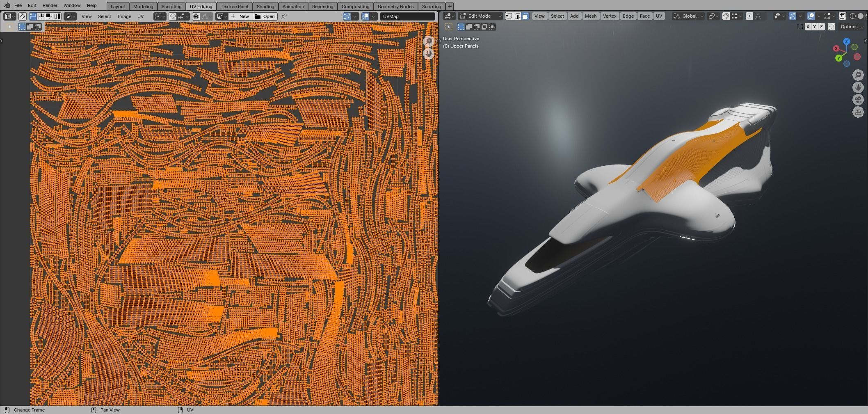Select UV face selection mode
Viewport: 868px width, 414px height.
point(49,16)
